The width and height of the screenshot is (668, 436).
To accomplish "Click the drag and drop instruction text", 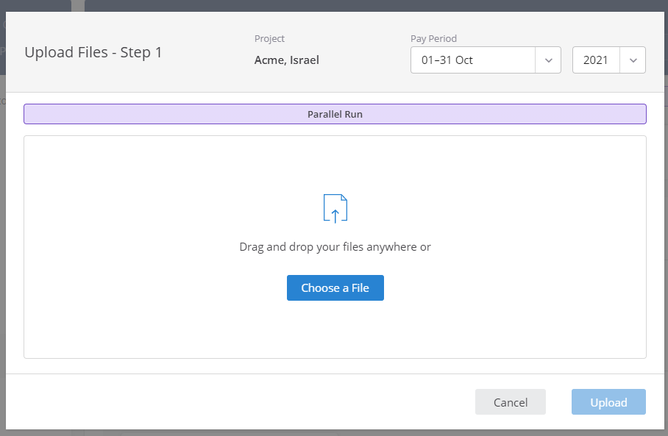I will tap(335, 246).
